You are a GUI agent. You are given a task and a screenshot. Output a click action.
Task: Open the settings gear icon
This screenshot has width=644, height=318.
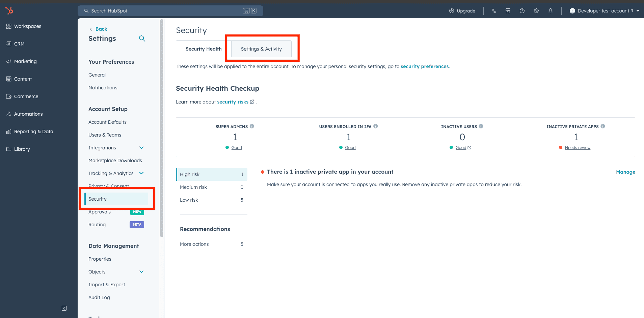point(536,10)
